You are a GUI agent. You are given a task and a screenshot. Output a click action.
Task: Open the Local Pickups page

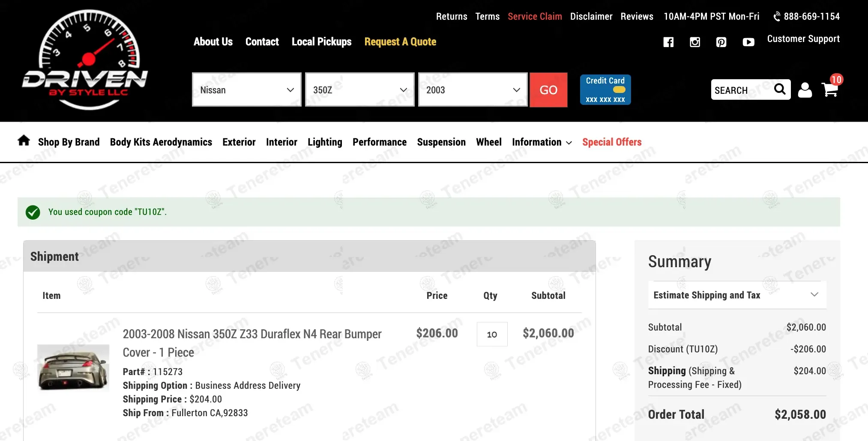coord(322,42)
